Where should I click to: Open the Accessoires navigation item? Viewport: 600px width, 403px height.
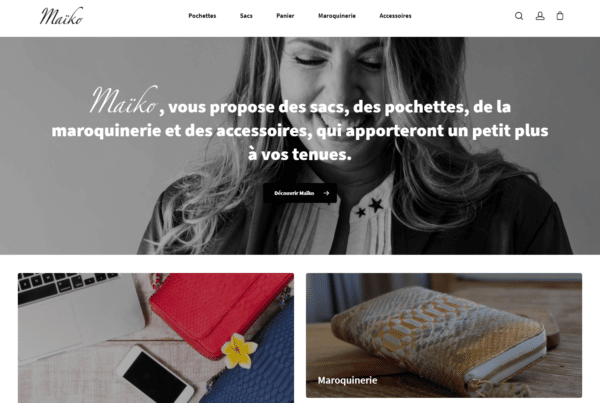click(x=395, y=16)
